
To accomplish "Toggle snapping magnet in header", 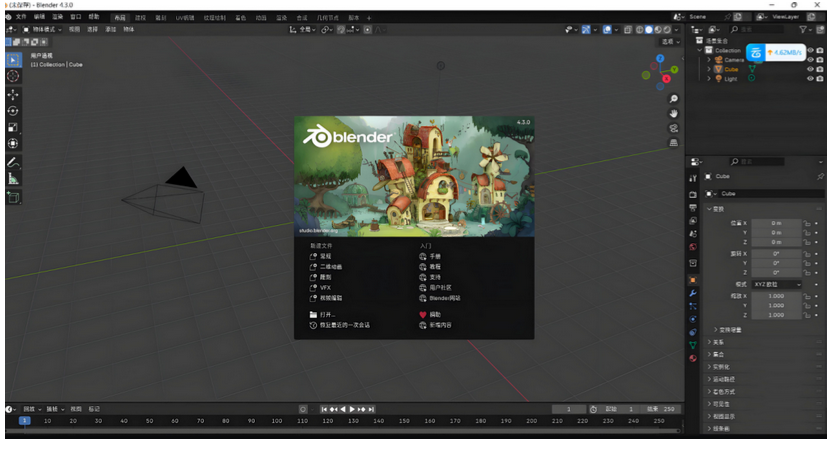I will (341, 30).
